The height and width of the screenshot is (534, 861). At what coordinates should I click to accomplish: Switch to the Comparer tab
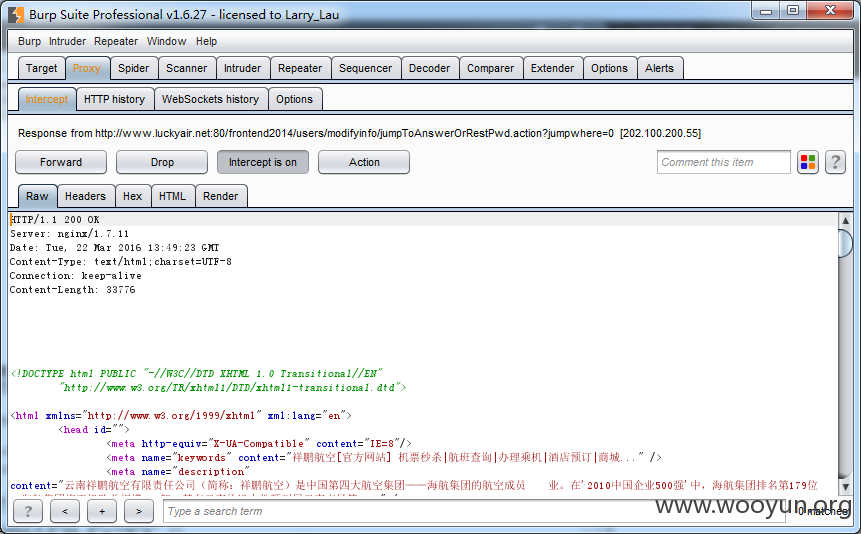tap(490, 68)
